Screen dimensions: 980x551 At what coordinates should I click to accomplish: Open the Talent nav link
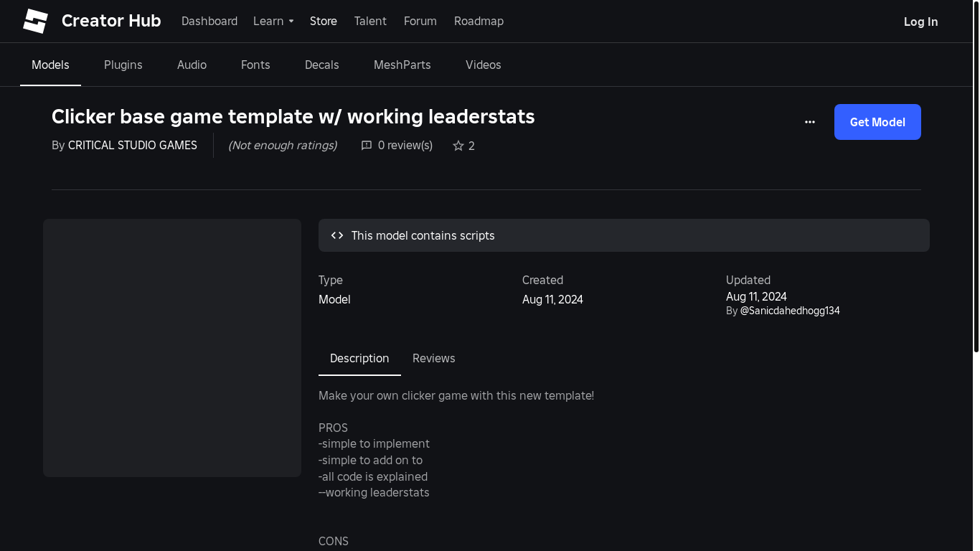[x=370, y=22]
